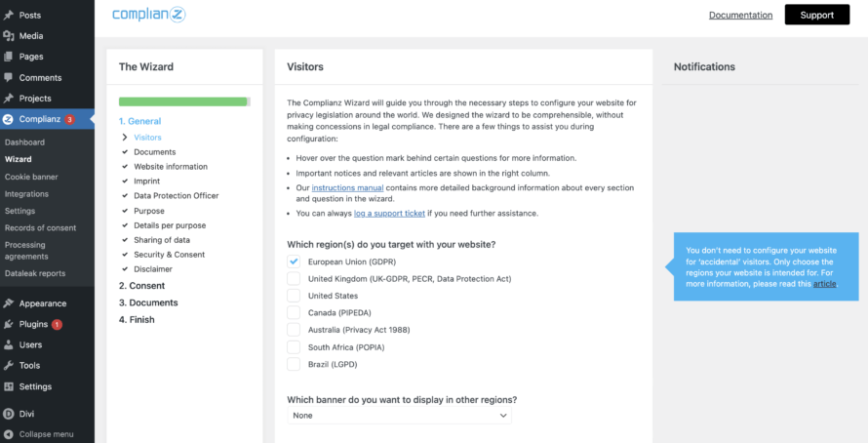
Task: Open Media via its sidebar icon
Action: point(9,36)
